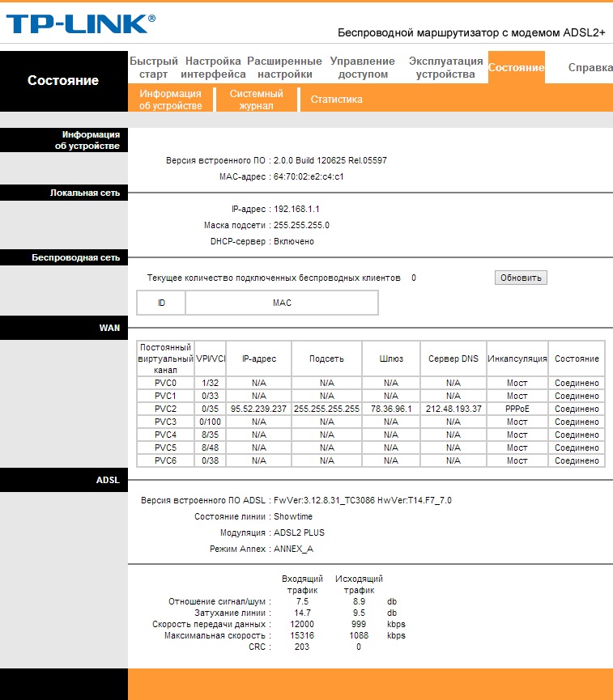Screen dimensions: 613x700
Task: Click the upstream SNR value 8.9
Action: point(359,602)
